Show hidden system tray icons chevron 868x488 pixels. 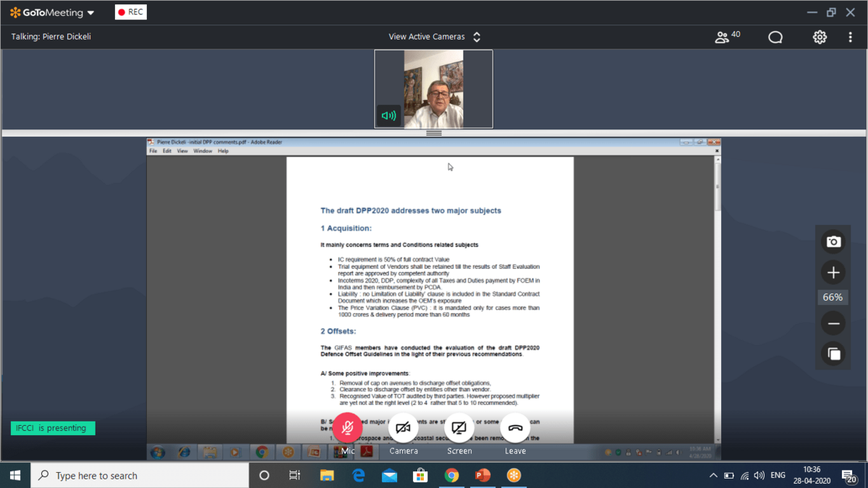(x=713, y=476)
